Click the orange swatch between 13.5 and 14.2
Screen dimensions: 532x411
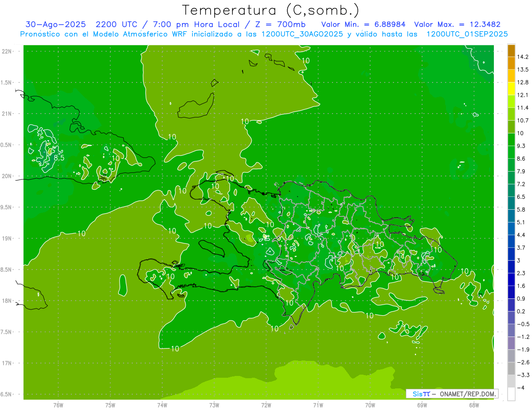pos(511,63)
